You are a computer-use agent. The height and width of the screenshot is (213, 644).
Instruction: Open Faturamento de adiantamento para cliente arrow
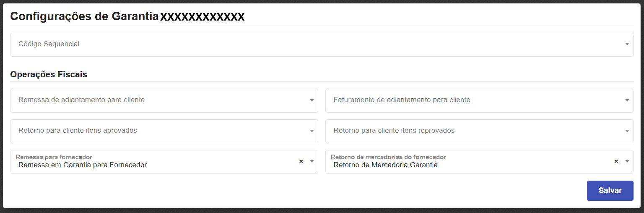click(627, 100)
